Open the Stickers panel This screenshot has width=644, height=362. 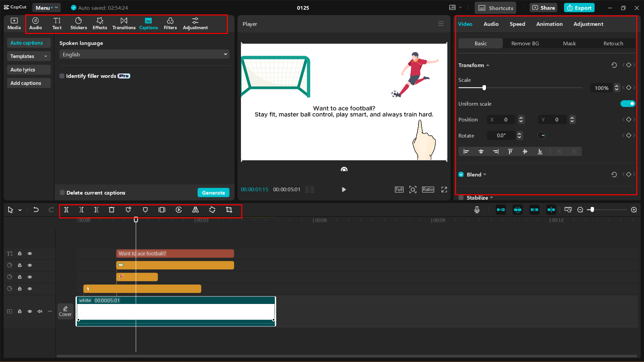[x=79, y=23]
